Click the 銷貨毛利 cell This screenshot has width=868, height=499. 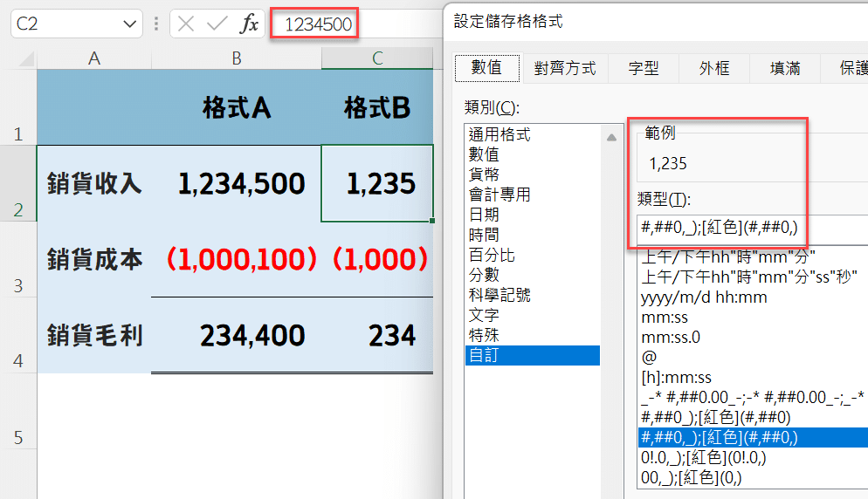tap(94, 335)
